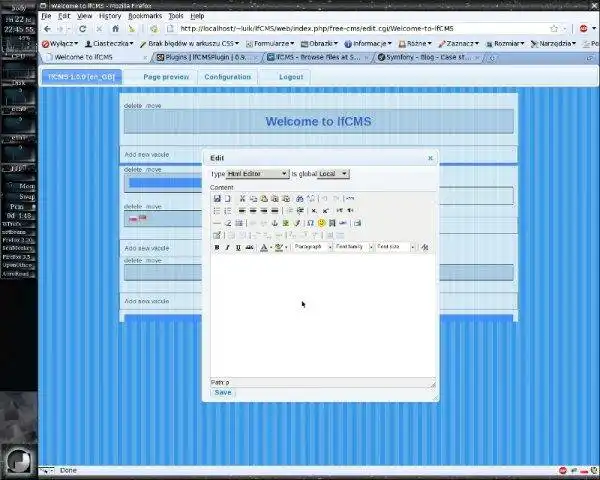Toggle align left
Image resolution: width=600 pixels, height=480 pixels.
(x=242, y=211)
